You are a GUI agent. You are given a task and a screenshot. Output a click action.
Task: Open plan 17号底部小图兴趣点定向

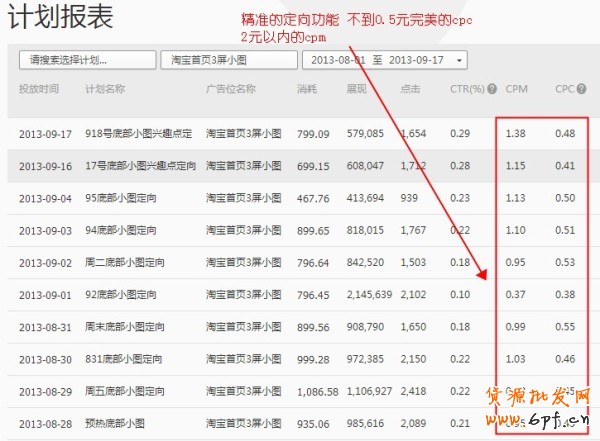(138, 165)
